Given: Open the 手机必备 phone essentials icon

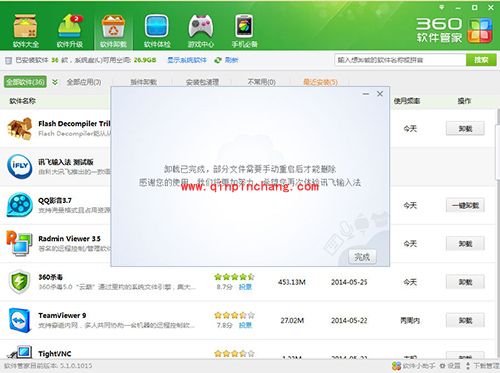Looking at the screenshot, I should click(x=244, y=31).
